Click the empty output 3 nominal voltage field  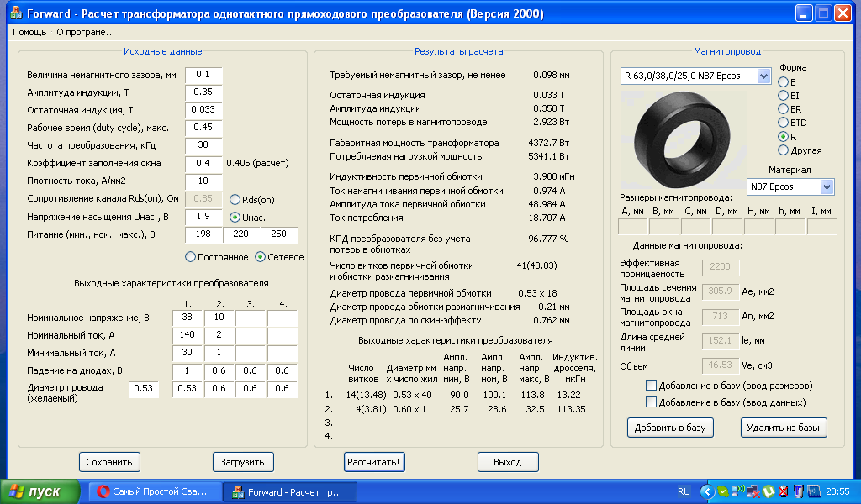click(x=251, y=318)
